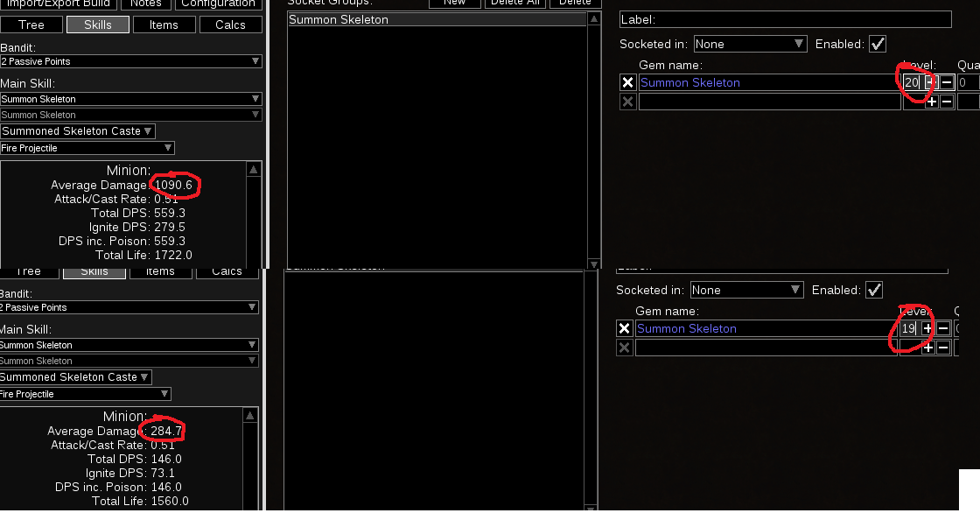Click grayed X icon on empty gem slot
Viewport: 980px width, 513px height.
click(627, 102)
